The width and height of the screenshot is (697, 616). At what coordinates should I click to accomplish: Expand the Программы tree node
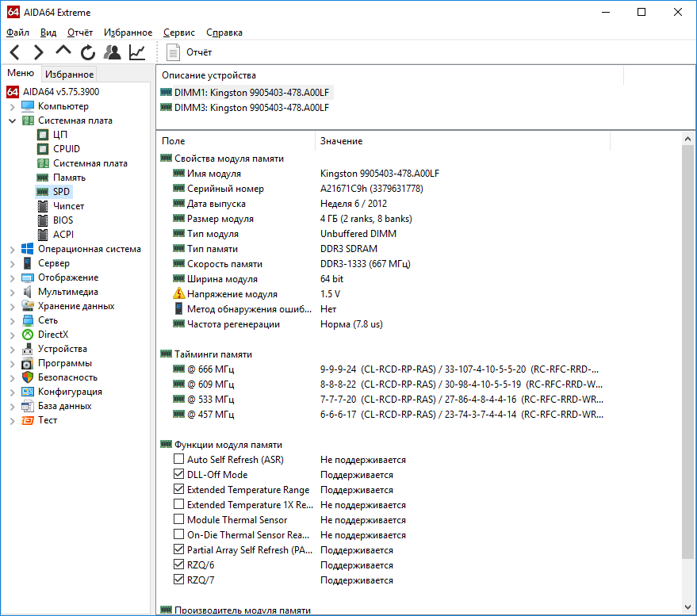[x=13, y=364]
